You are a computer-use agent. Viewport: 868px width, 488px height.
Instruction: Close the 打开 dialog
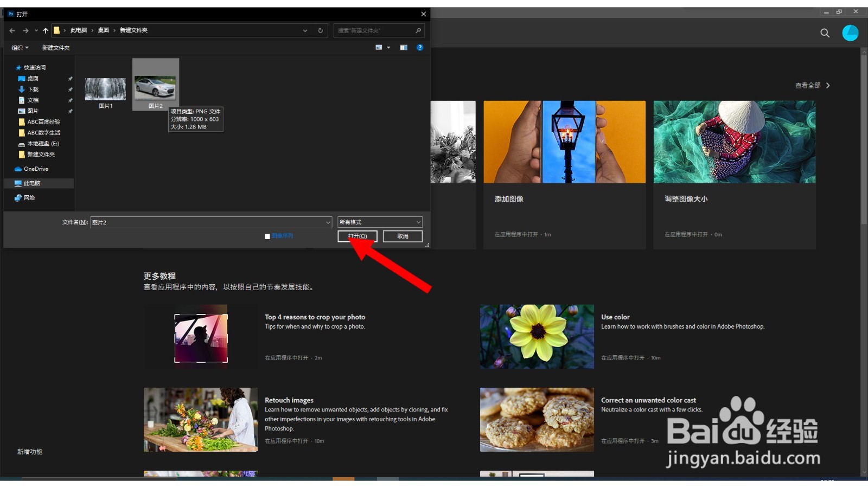pos(424,14)
